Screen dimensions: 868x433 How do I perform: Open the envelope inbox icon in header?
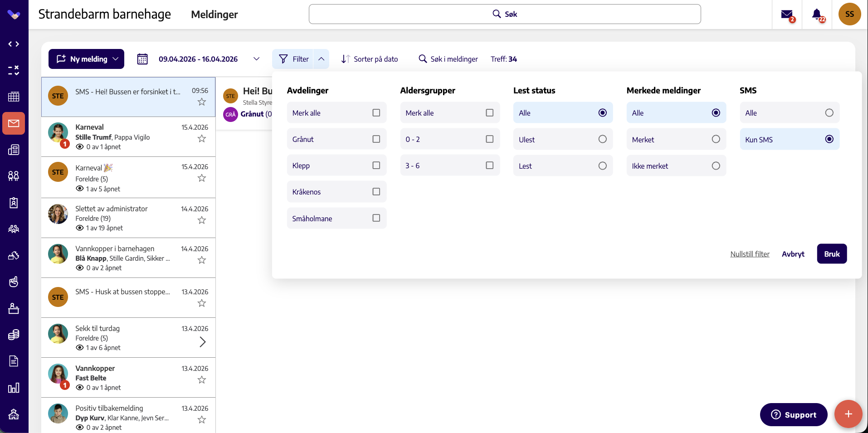click(787, 15)
